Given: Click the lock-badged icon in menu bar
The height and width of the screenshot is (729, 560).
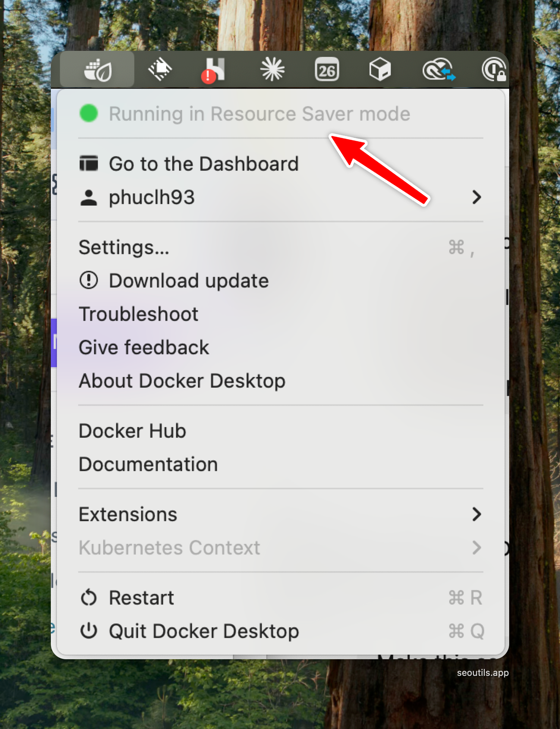Looking at the screenshot, I should point(494,69).
